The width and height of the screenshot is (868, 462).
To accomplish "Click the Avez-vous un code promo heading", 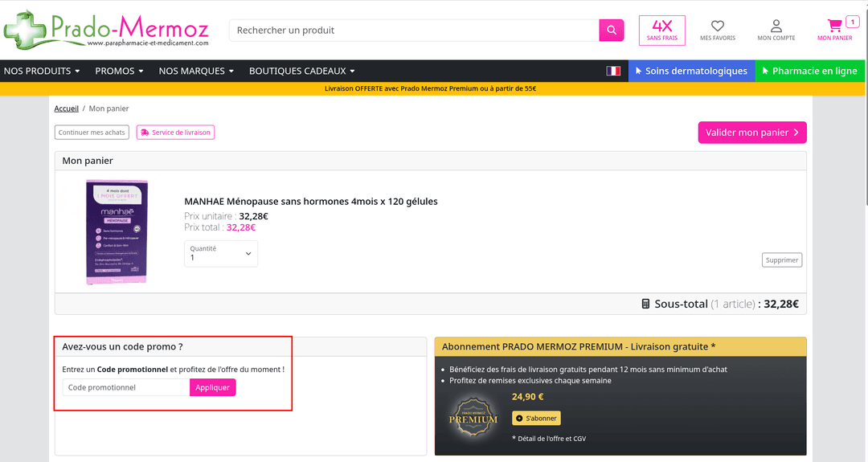I will pyautogui.click(x=122, y=346).
